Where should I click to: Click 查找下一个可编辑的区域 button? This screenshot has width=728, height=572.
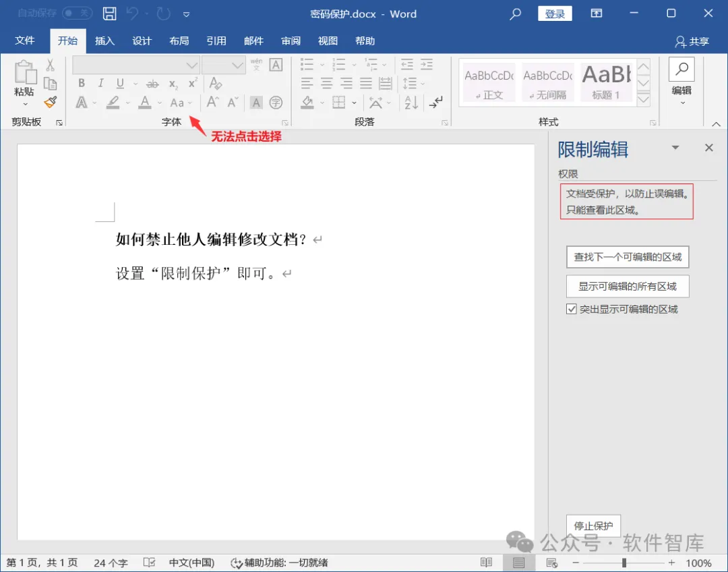[628, 257]
